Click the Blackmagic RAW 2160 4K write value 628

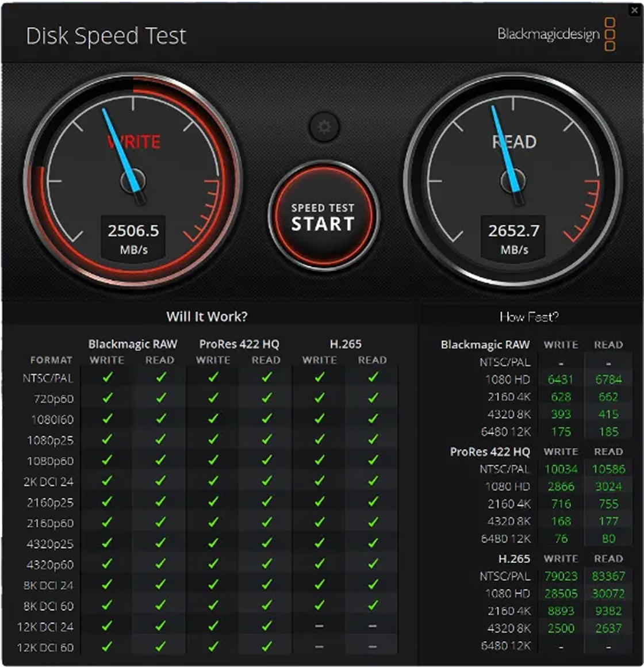click(561, 397)
